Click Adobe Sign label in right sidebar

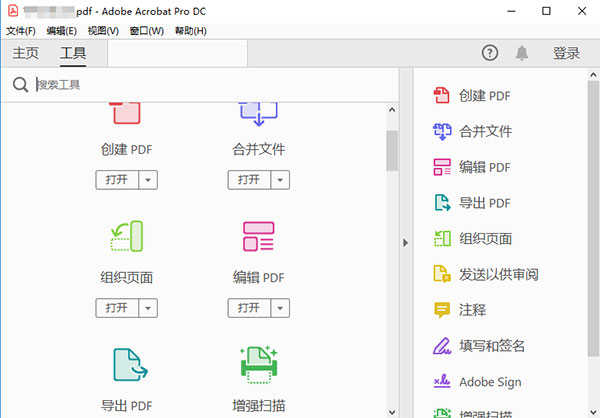pyautogui.click(x=490, y=382)
